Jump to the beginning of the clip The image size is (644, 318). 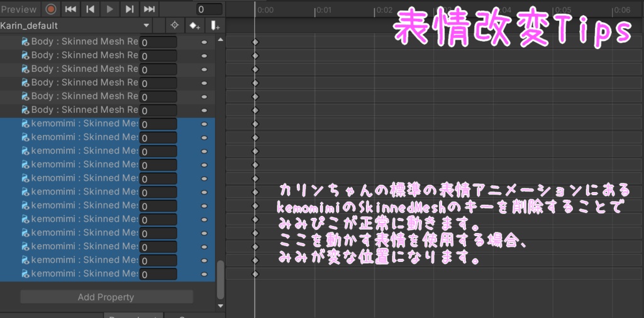pos(70,9)
